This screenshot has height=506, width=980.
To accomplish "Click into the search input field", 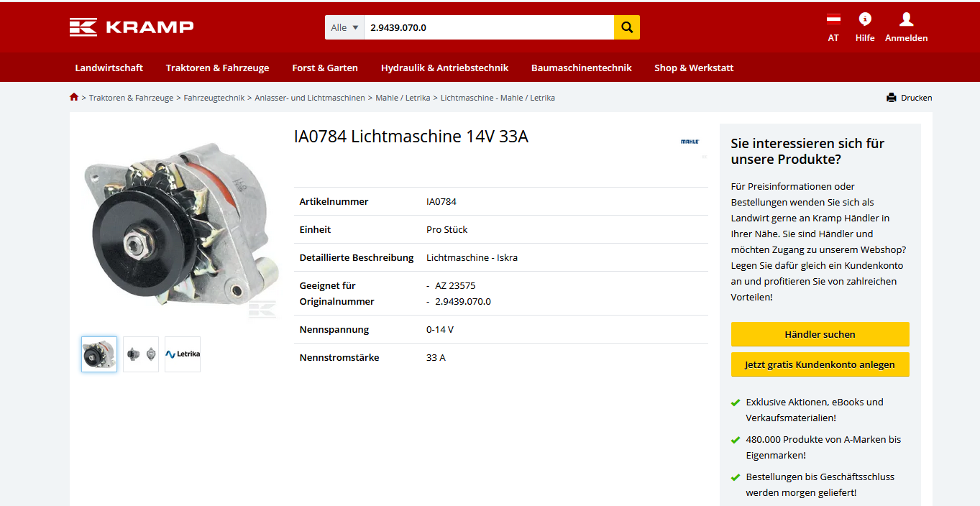I will [x=489, y=27].
